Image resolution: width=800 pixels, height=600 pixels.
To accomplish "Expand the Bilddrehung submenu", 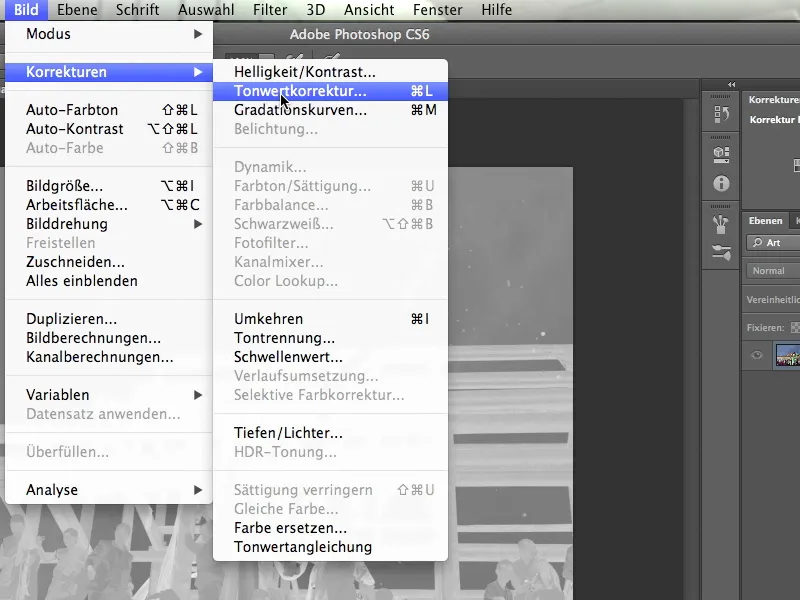I will pos(109,224).
